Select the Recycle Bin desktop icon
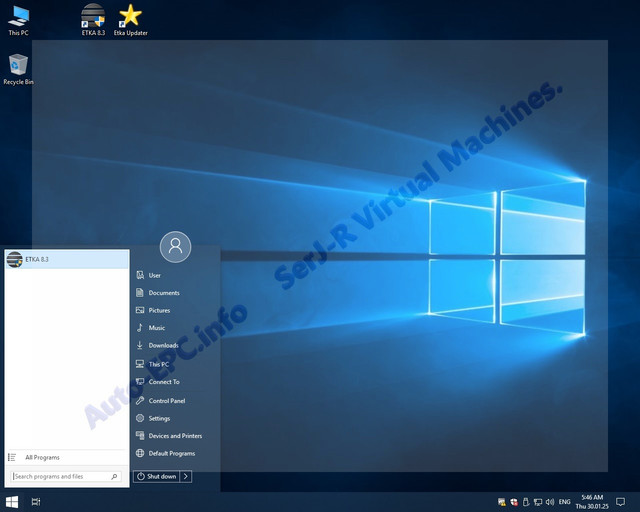 (x=18, y=69)
